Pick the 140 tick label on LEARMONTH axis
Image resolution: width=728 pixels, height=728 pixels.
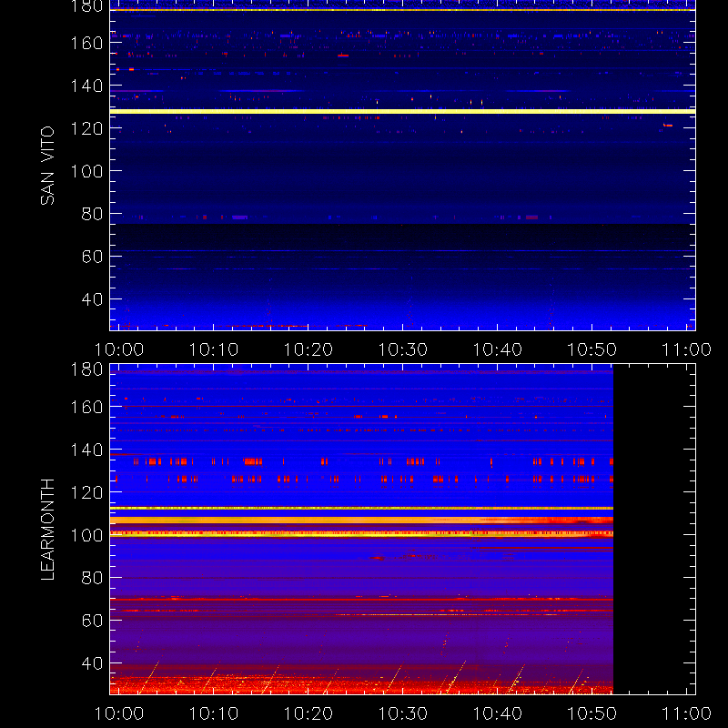click(86, 450)
